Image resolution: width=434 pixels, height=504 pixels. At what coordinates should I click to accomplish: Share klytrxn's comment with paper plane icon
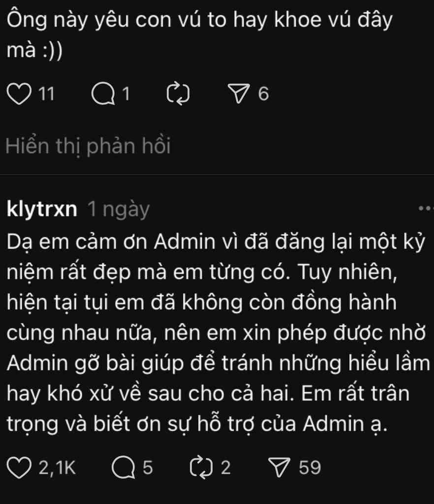[279, 467]
